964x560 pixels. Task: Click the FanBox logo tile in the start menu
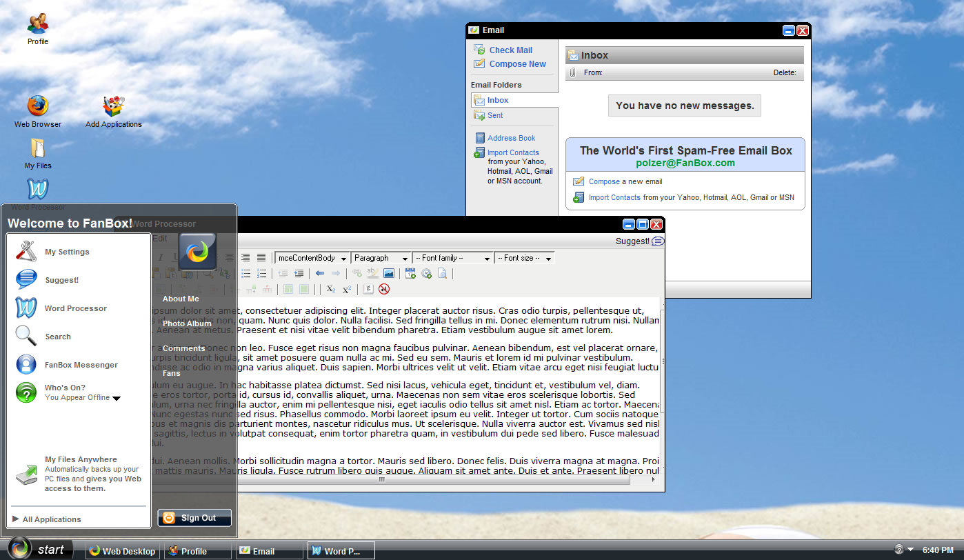coord(197,250)
